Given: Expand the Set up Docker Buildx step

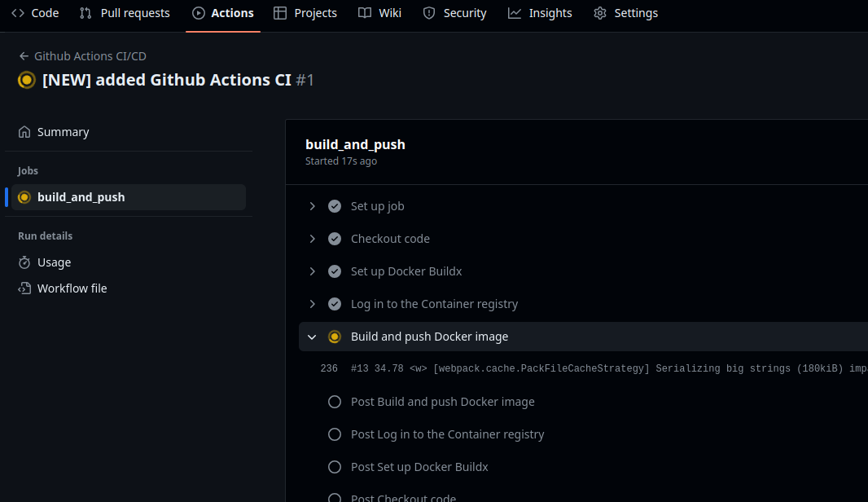Looking at the screenshot, I should (x=312, y=271).
